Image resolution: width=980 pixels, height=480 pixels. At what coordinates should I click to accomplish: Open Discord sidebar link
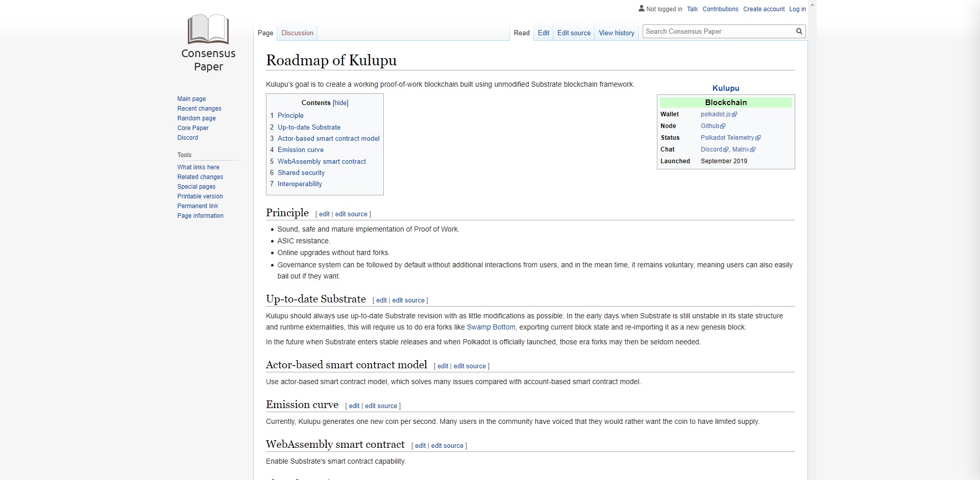point(187,138)
